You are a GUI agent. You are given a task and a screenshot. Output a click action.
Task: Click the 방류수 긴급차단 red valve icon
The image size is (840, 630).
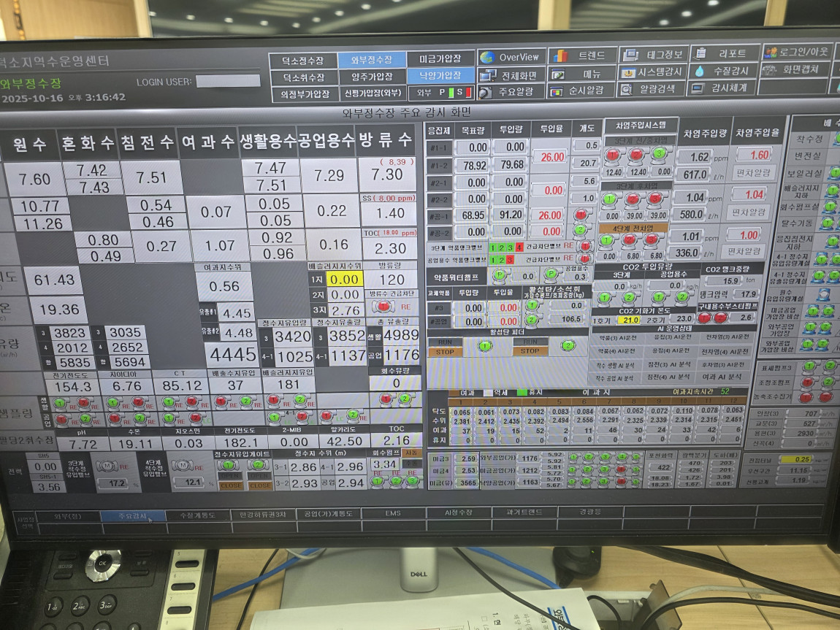(x=383, y=306)
